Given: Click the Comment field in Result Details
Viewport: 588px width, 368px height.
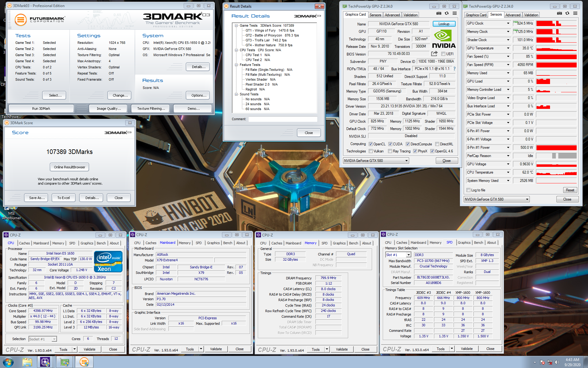Looking at the screenshot, I should tap(282, 119).
